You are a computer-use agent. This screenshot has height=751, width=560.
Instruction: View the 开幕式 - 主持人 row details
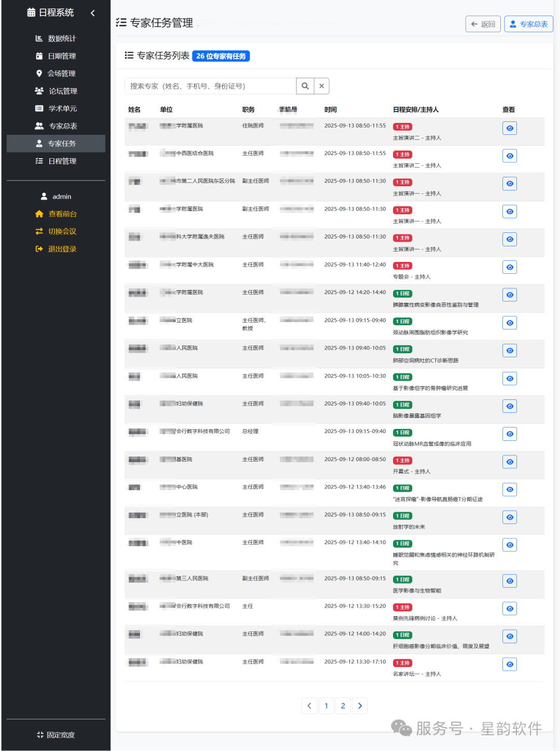coord(510,462)
